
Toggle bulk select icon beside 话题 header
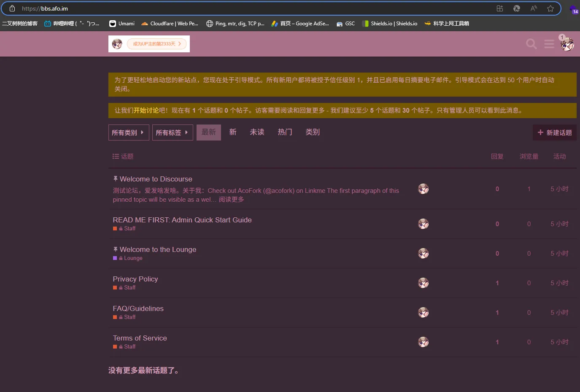tap(116, 157)
